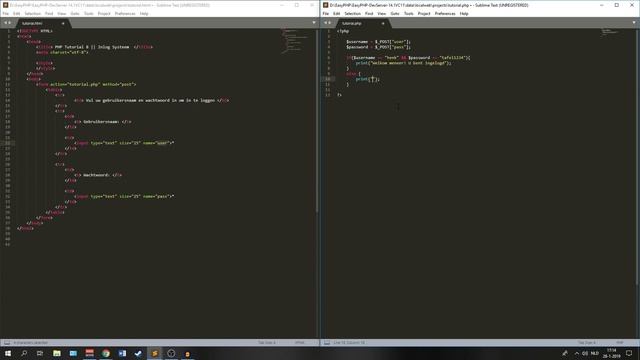Viewport: 640px width, 360px height.
Task: Open File menu in tutorial.php window
Action: coord(326,13)
